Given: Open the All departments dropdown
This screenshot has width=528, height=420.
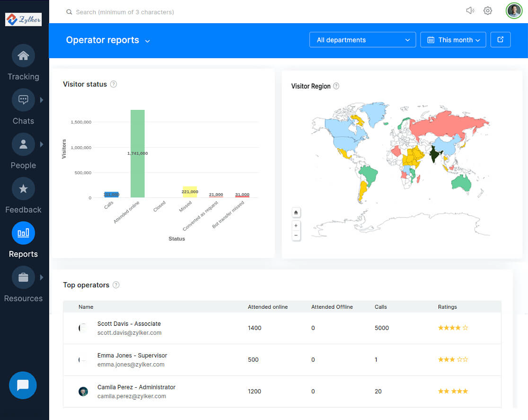Looking at the screenshot, I should coord(362,40).
